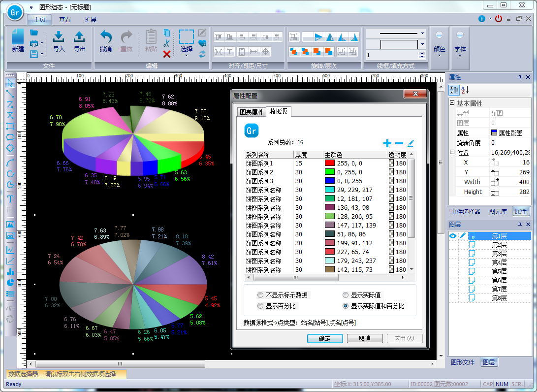537x392 pixels.
Task: Click the blue color swatch of 饼图系列3
Action: tap(329, 181)
